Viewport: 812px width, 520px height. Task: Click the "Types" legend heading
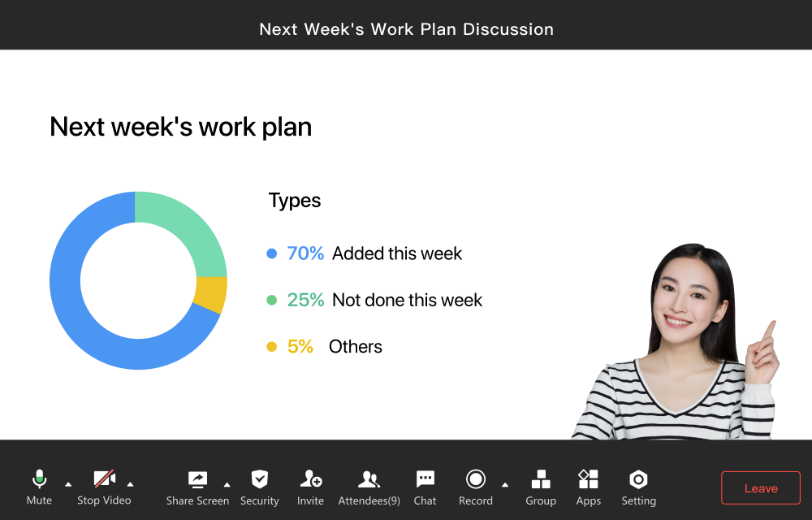[295, 201]
